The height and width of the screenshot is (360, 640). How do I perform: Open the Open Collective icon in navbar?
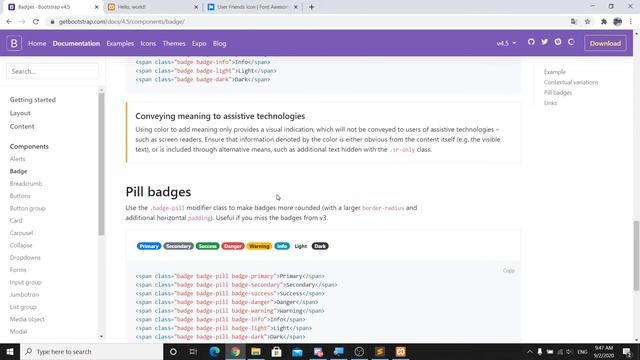tap(571, 42)
